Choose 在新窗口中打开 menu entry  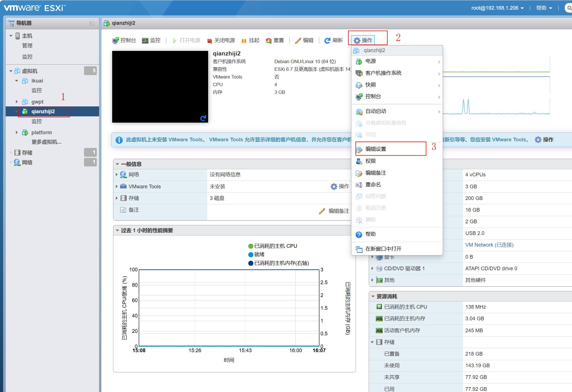coord(397,249)
